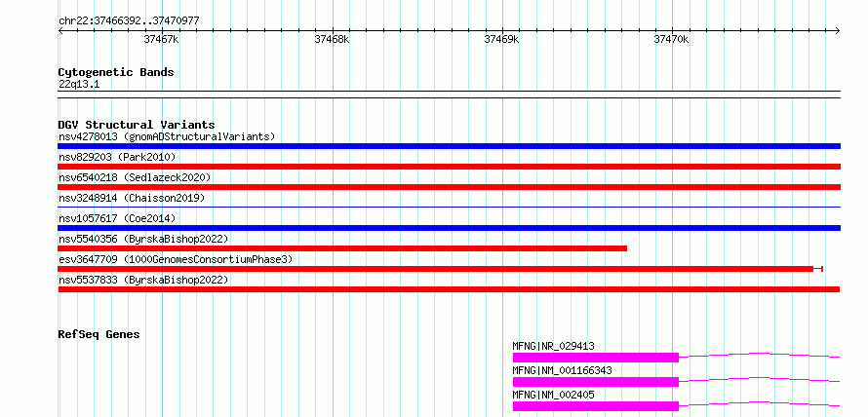Open the nsv5537833 ByrskaBishop2022 variant label
The height and width of the screenshot is (417, 868).
[x=143, y=280]
